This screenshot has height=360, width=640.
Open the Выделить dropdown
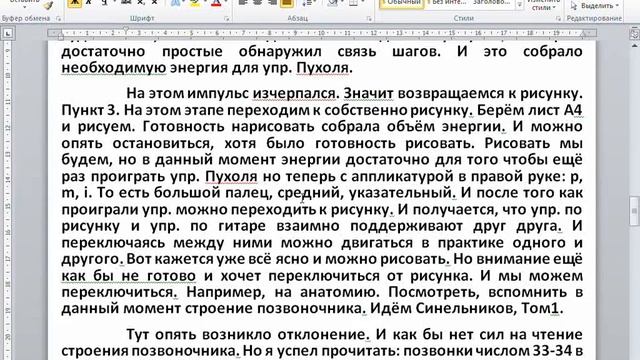pos(594,6)
